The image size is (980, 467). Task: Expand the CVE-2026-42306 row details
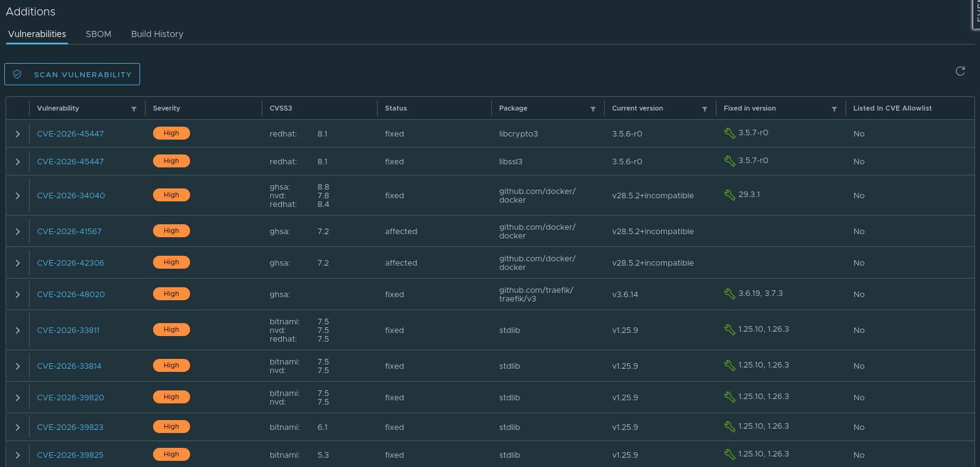[x=18, y=263]
